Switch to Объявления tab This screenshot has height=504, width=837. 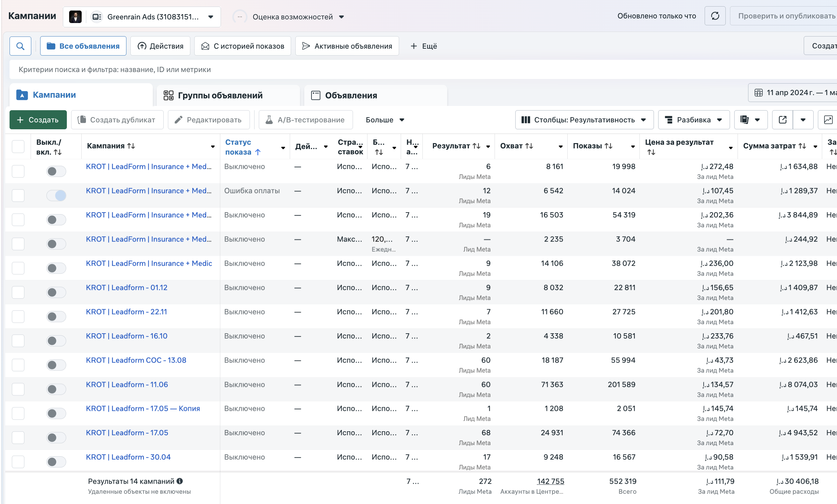click(351, 95)
